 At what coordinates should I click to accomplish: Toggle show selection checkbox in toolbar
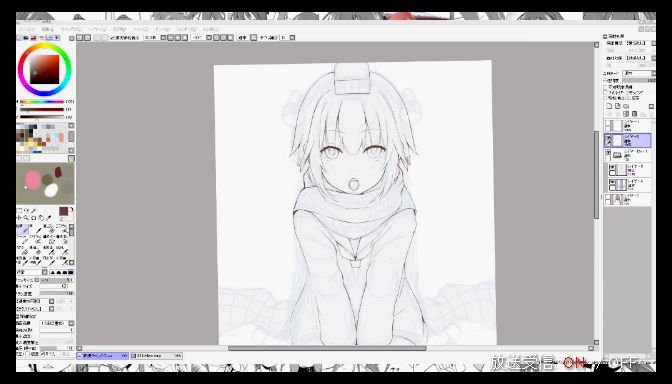tap(113, 38)
